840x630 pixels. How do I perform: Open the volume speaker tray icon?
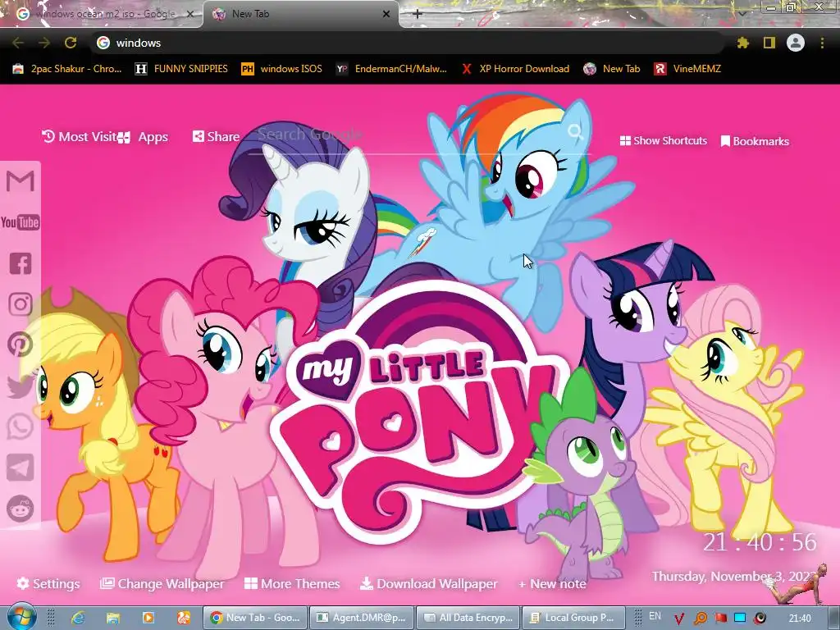pyautogui.click(x=760, y=619)
